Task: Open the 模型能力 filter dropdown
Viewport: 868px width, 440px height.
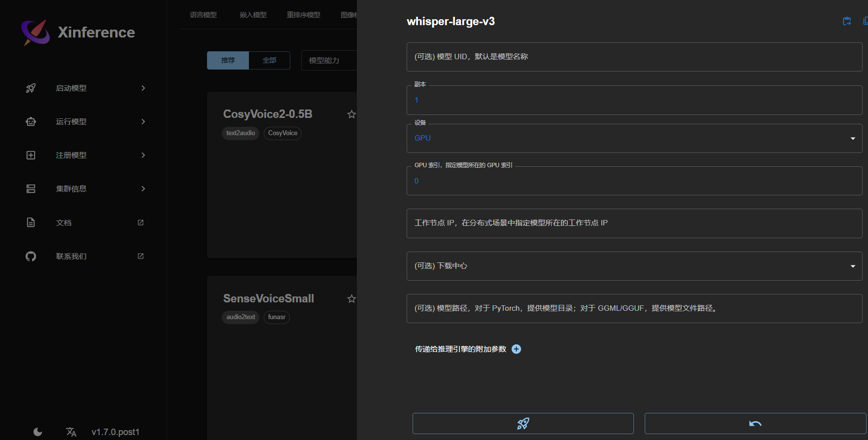Action: [x=329, y=60]
